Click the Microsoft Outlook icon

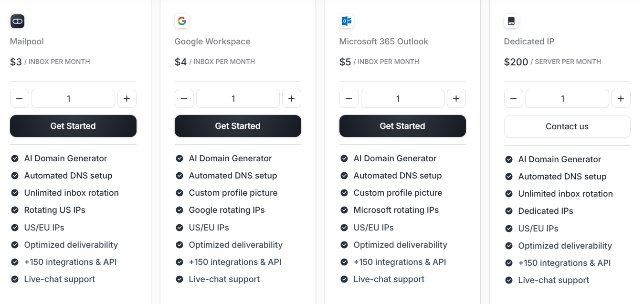coord(347,21)
